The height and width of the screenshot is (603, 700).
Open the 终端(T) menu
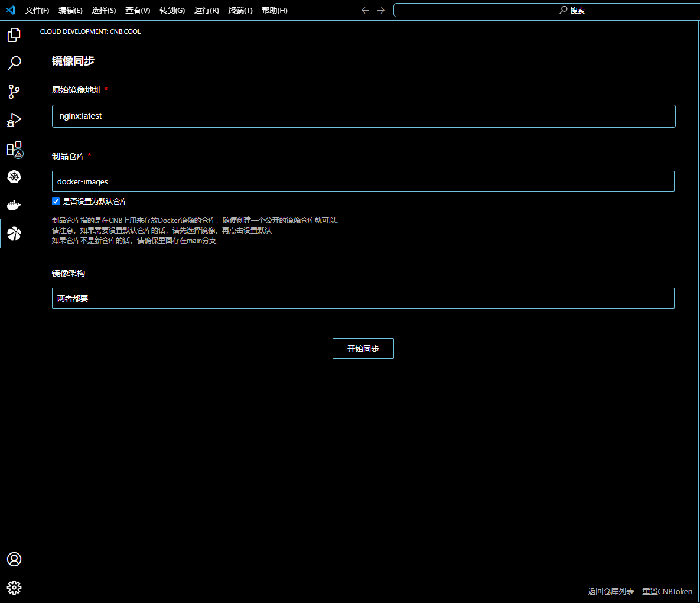pos(240,10)
